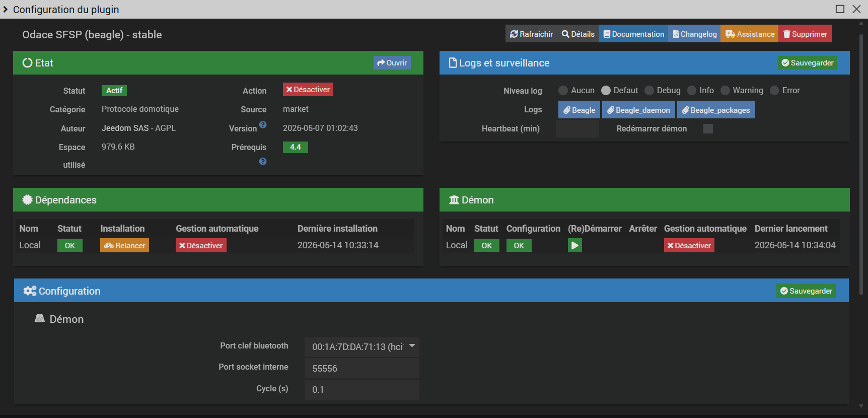Delete plugin with Supprimer
Image resolution: width=868 pixels, height=418 pixels.
click(805, 34)
